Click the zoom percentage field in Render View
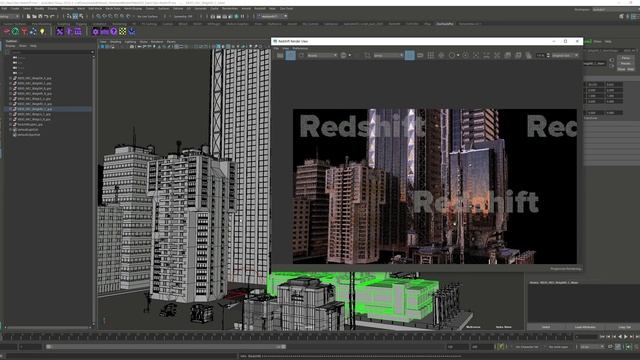Viewport: 640px width, 360px height. 540,55
